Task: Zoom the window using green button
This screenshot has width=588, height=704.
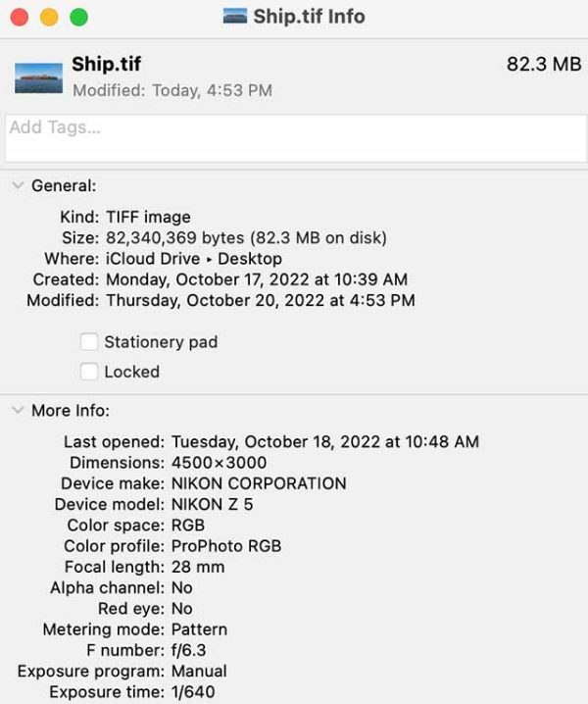Action: click(x=78, y=18)
